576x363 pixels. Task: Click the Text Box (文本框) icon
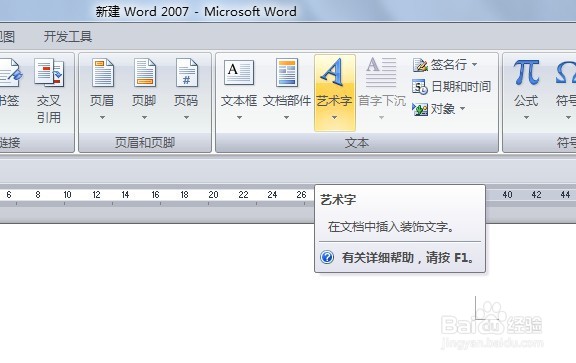tap(239, 72)
